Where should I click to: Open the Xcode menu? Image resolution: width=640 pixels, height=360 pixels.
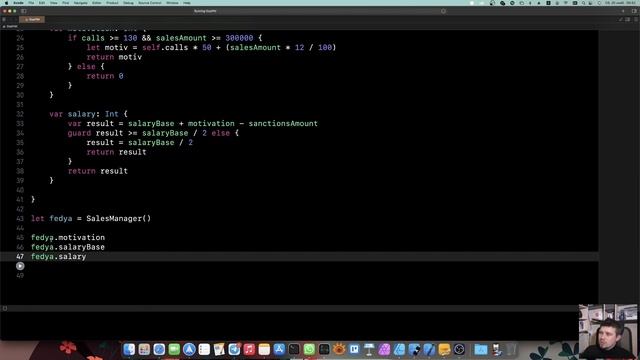pyautogui.click(x=18, y=3)
